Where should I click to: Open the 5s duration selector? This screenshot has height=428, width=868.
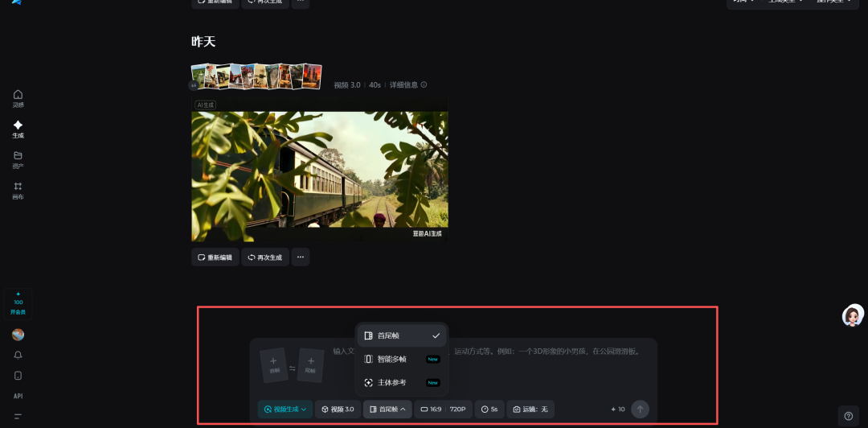489,409
